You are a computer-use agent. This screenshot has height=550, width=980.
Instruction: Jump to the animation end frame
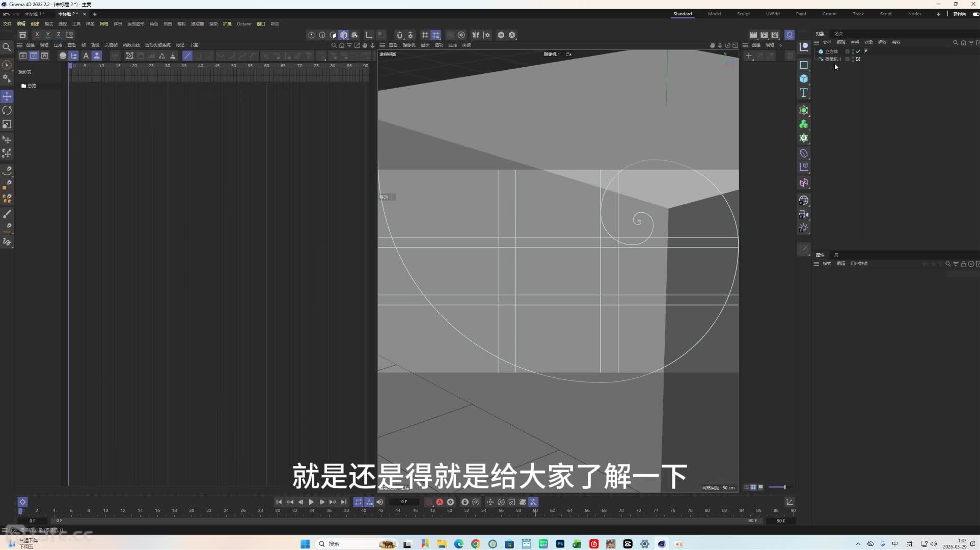(x=344, y=502)
